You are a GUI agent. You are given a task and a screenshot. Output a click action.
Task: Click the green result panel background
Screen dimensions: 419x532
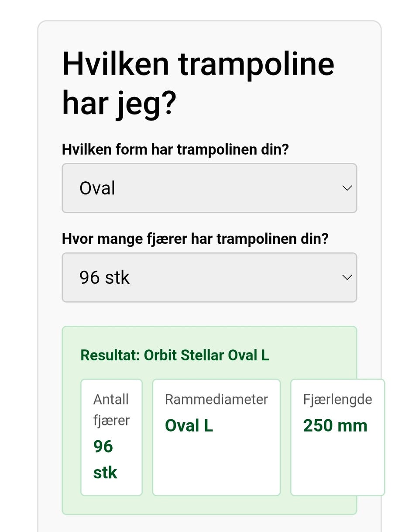pyautogui.click(x=209, y=505)
